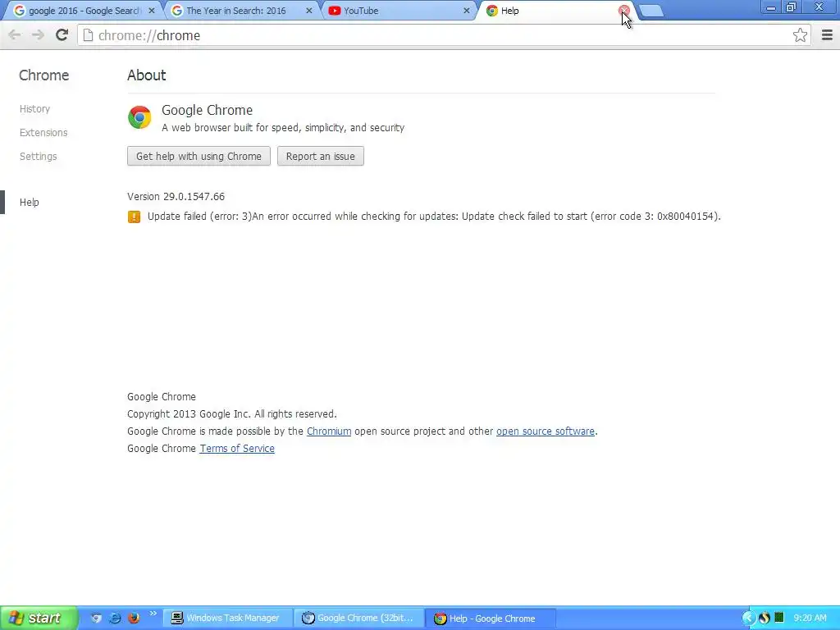The width and height of the screenshot is (840, 630).
Task: Select the Help tab
Action: pos(557,11)
